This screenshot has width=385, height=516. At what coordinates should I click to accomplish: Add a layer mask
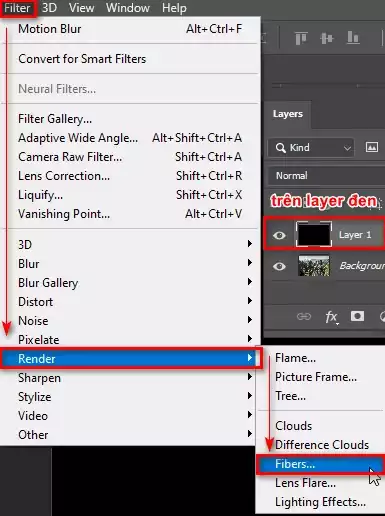pos(357,316)
